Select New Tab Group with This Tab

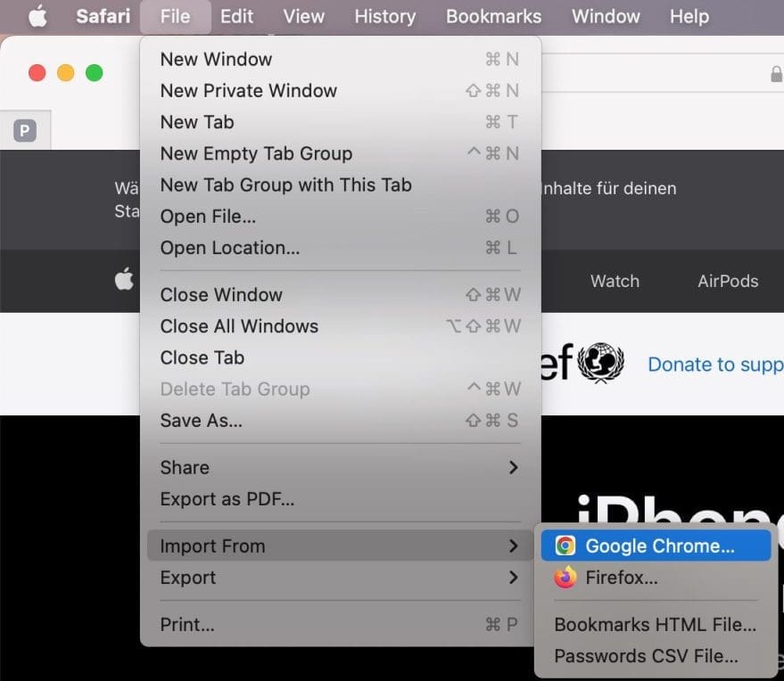tap(285, 185)
